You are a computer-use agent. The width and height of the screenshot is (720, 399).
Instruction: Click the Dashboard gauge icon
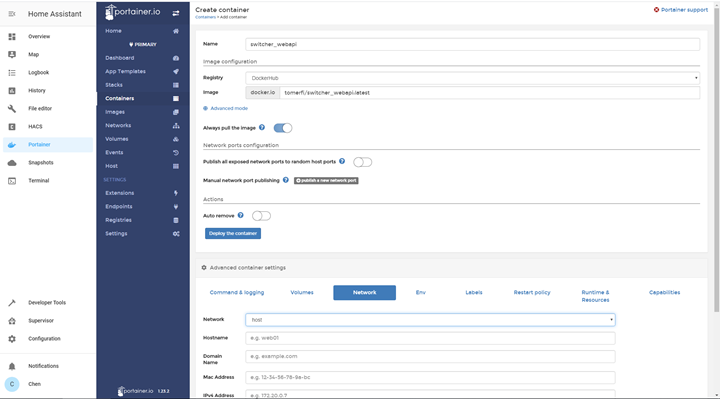[x=176, y=58]
